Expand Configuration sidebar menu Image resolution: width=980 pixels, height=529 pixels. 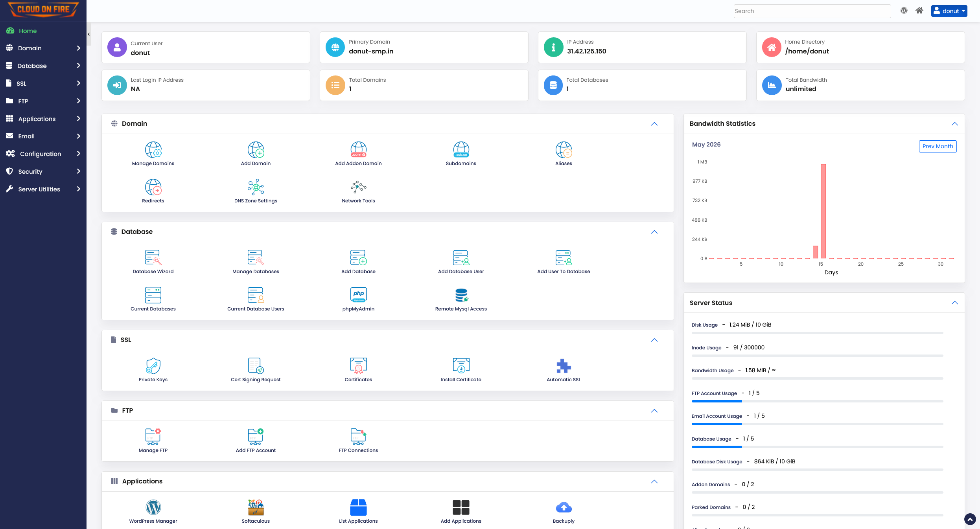pyautogui.click(x=43, y=154)
